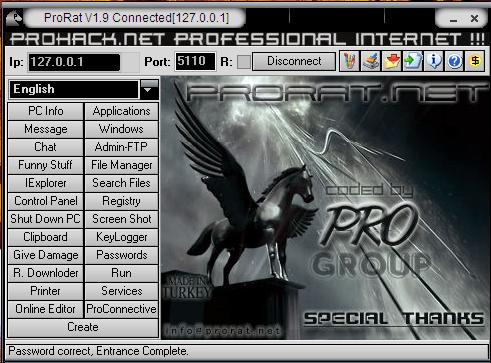
Task: Open the Chat button
Action: click(x=46, y=147)
